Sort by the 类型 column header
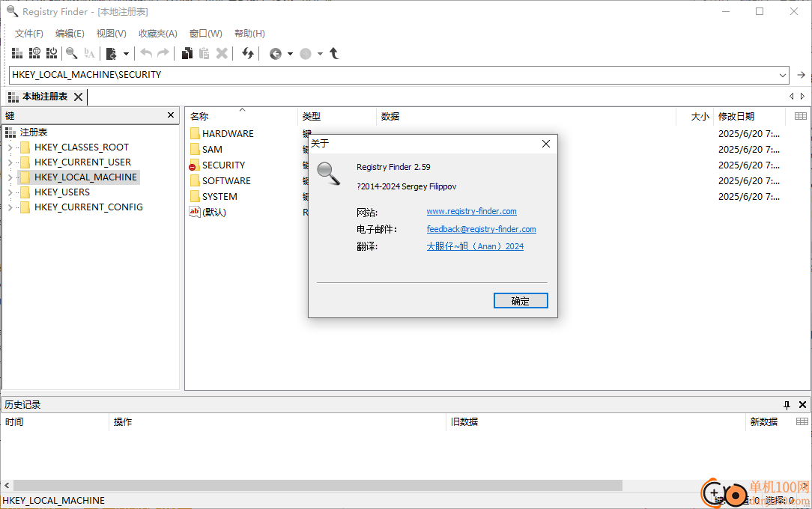812x509 pixels. (336, 116)
